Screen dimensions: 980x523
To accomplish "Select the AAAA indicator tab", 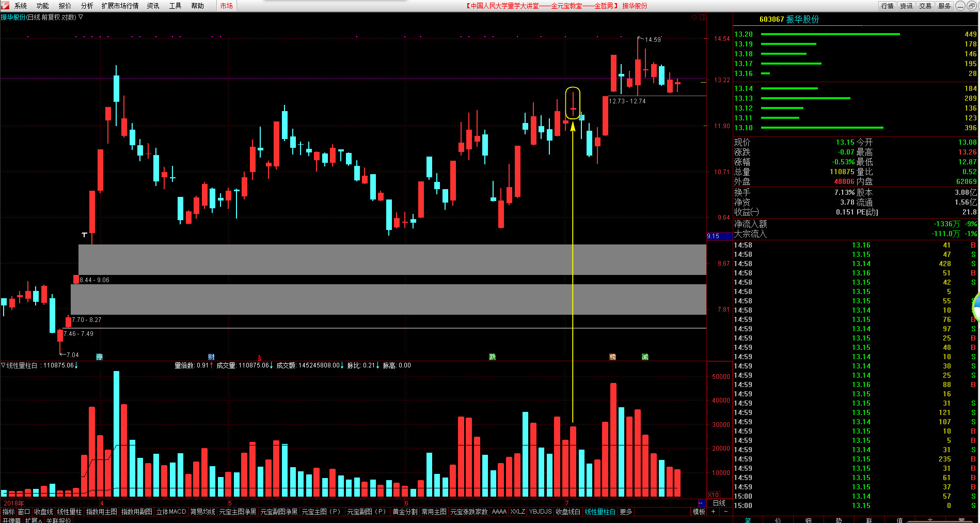I will point(499,512).
